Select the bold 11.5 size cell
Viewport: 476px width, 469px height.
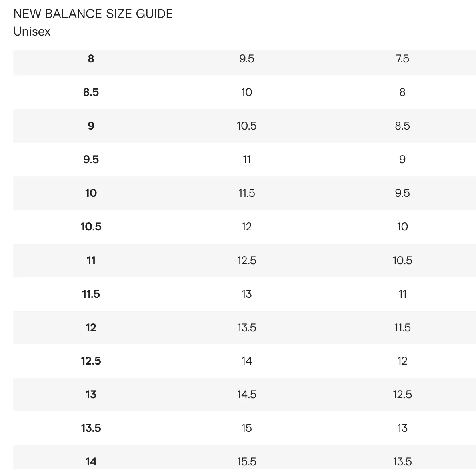pos(91,294)
